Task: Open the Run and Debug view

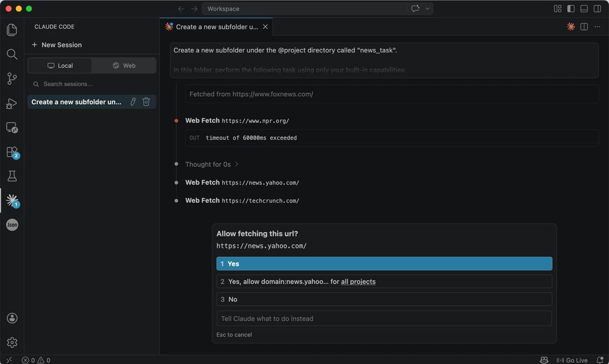Action: (x=12, y=103)
